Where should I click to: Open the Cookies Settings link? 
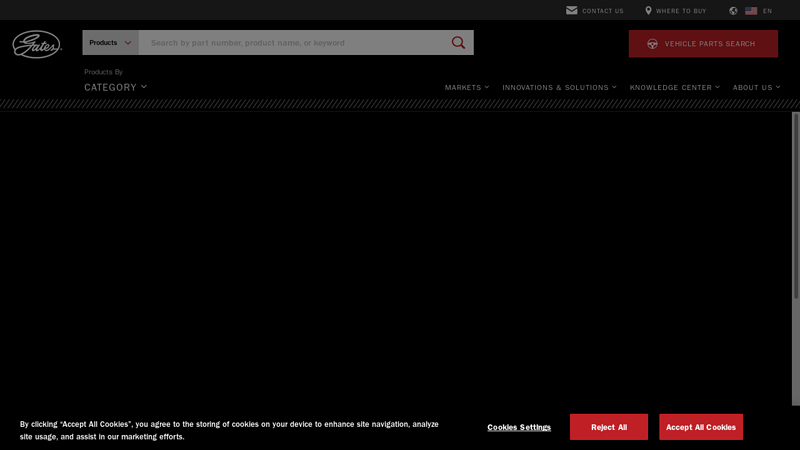[519, 427]
